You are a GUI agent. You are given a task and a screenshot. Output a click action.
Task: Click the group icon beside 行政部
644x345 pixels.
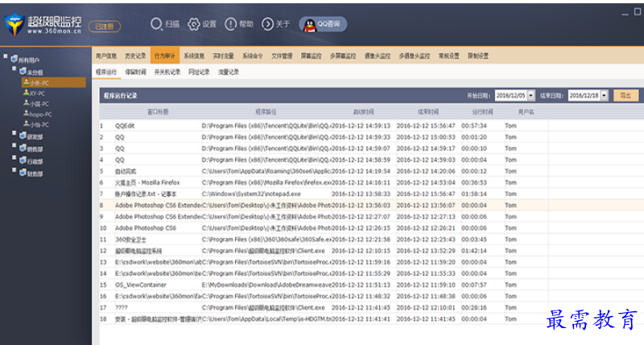pyautogui.click(x=23, y=160)
